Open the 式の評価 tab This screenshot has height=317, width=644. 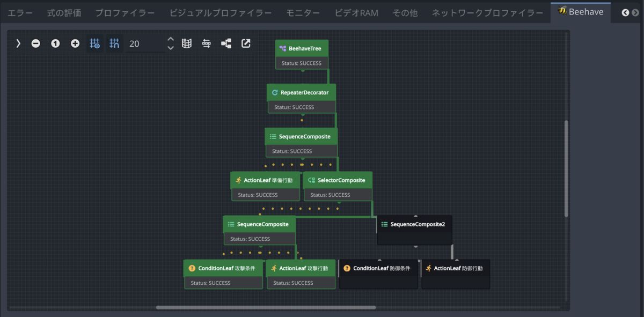tap(64, 12)
